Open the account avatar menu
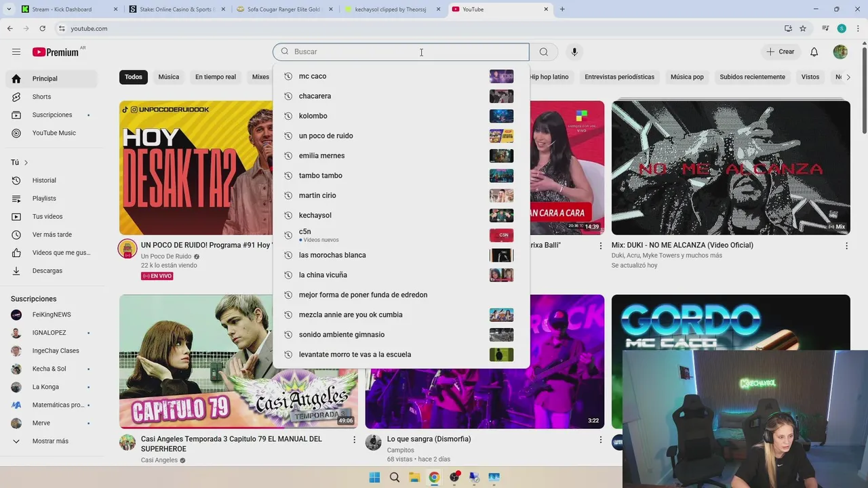Screen dimensions: 868x488 pos(840,52)
